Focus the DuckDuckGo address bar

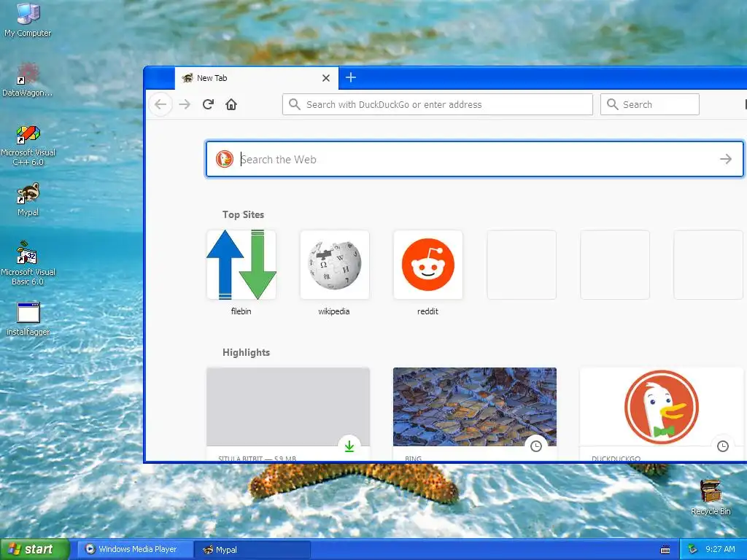click(x=438, y=104)
